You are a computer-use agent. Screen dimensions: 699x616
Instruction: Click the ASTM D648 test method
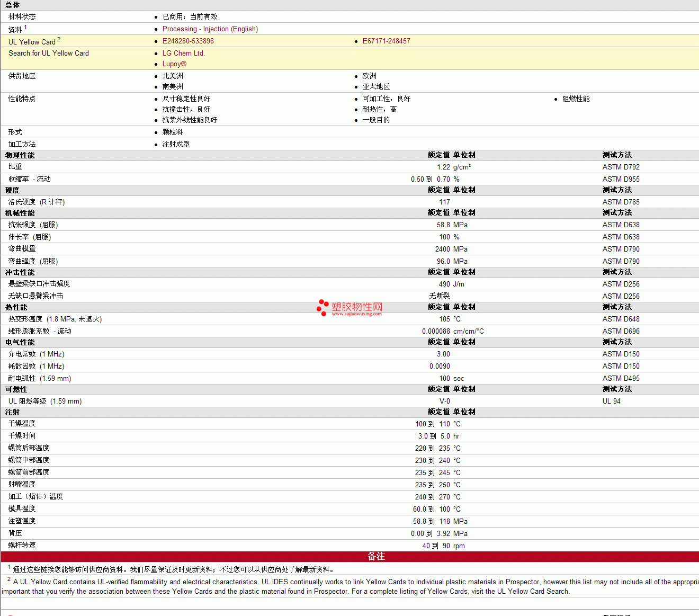tap(621, 319)
